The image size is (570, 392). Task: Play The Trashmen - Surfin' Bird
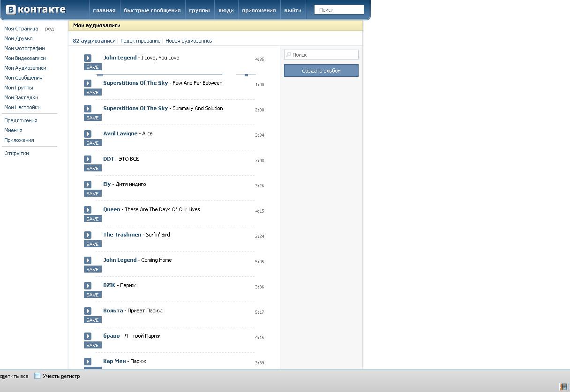point(88,235)
